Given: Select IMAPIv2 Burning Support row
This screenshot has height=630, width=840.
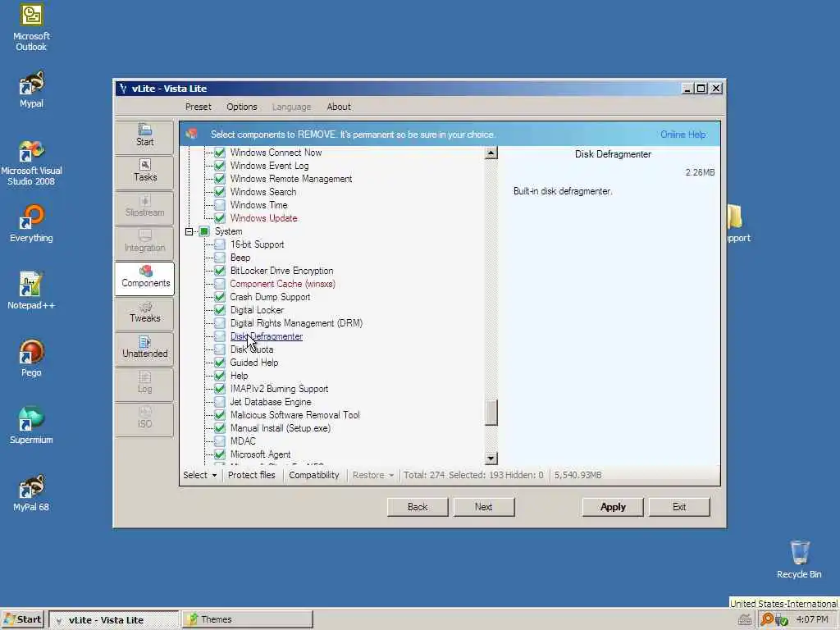Looking at the screenshot, I should click(x=279, y=389).
